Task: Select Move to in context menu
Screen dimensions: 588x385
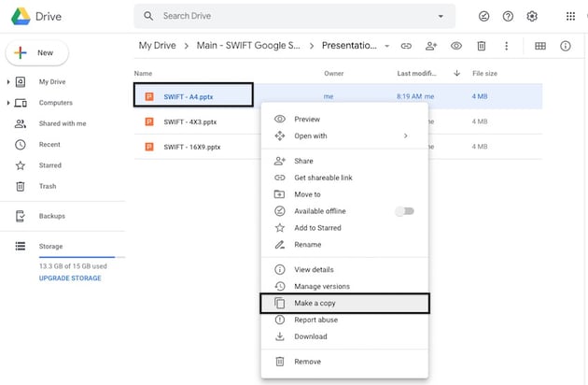Action: pyautogui.click(x=344, y=194)
